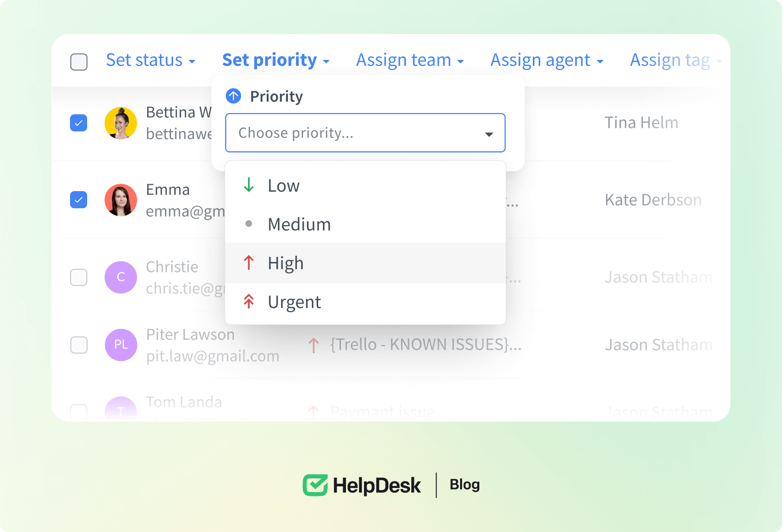Image resolution: width=782 pixels, height=532 pixels.
Task: Click the double-arrow Urgent icon
Action: (249, 302)
